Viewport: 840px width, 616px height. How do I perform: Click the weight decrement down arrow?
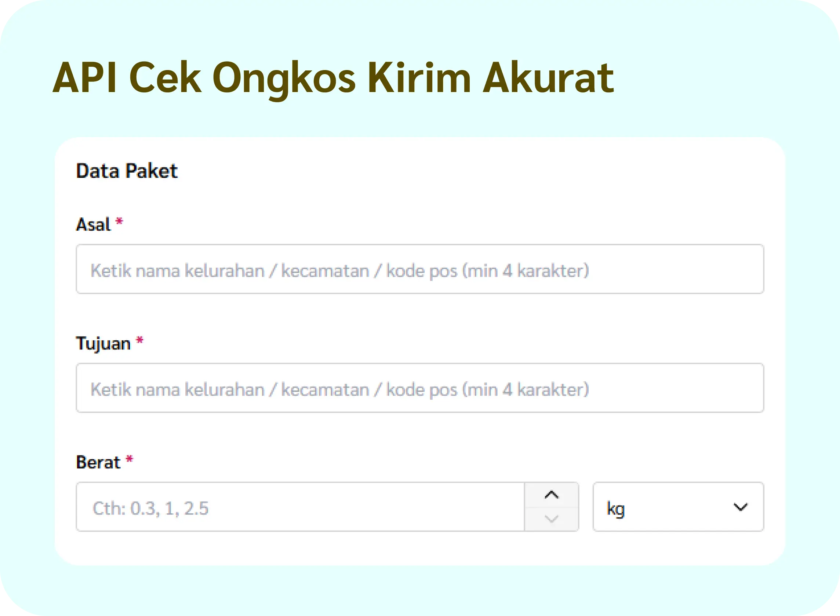click(x=551, y=519)
